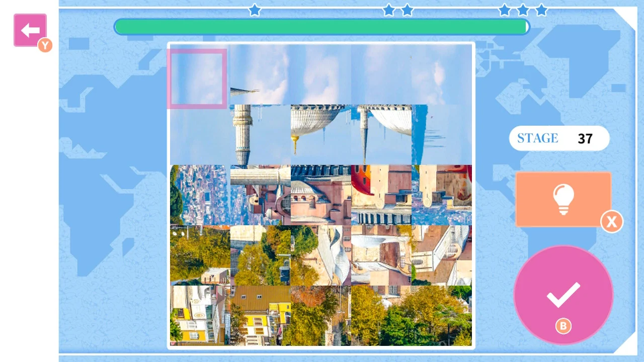
Task: Click the green progress timer bar
Action: [321, 27]
